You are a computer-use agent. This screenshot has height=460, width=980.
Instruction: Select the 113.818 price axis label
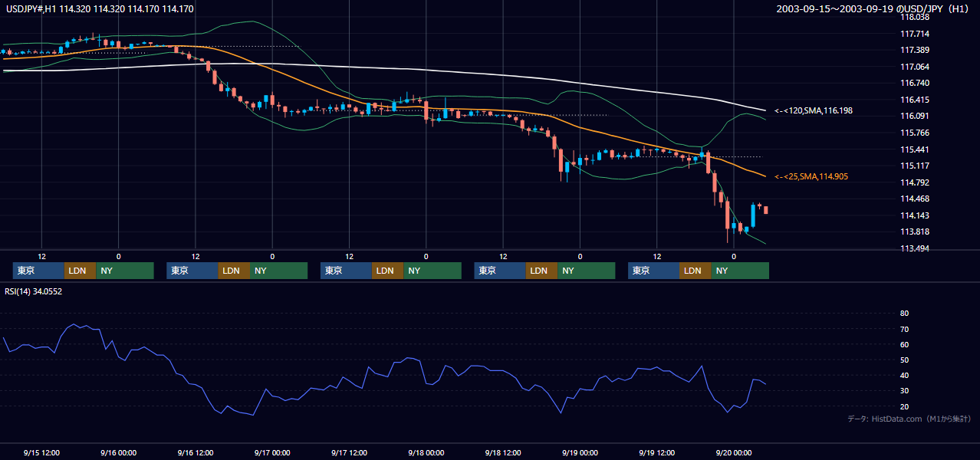914,232
